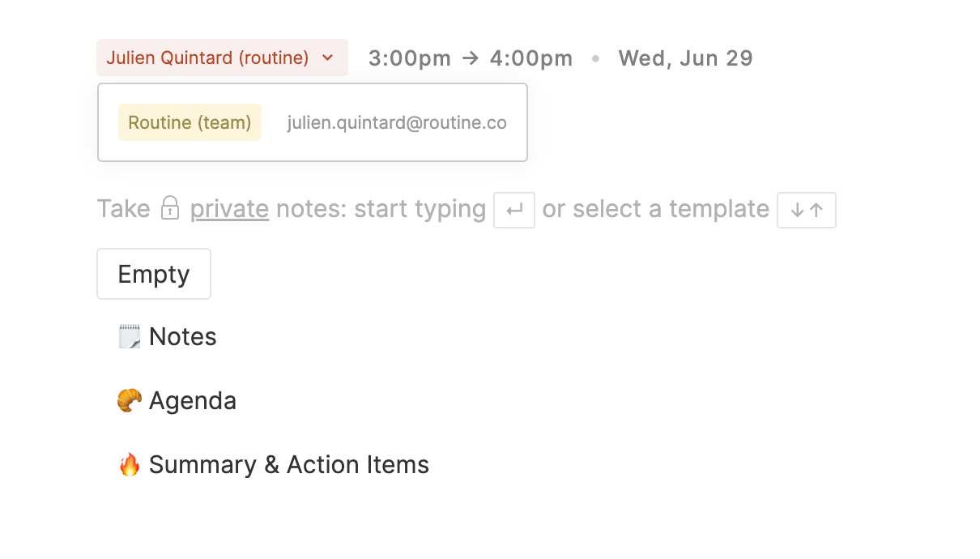Click the 4:00pm end time

point(531,58)
